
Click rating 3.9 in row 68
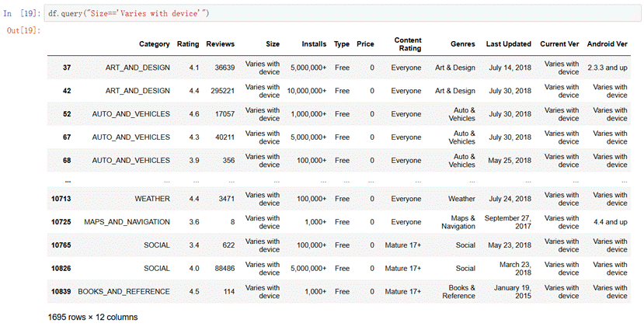click(x=194, y=161)
